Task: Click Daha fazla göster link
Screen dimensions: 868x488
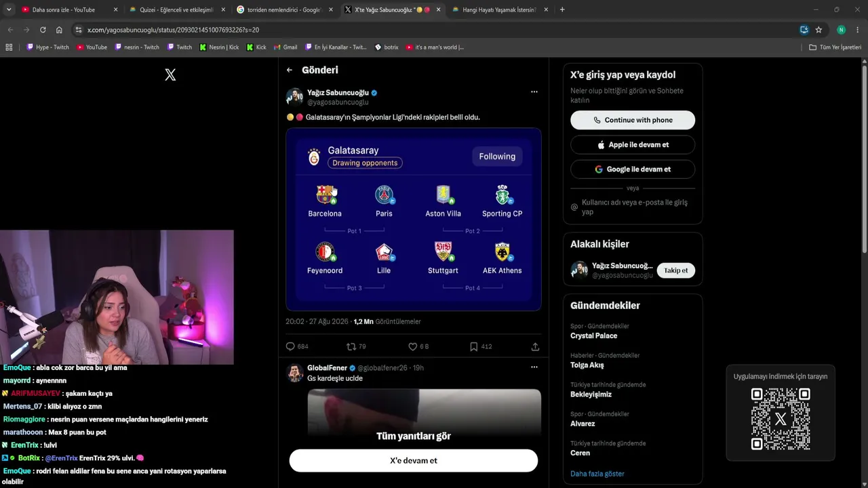Action: pos(597,474)
